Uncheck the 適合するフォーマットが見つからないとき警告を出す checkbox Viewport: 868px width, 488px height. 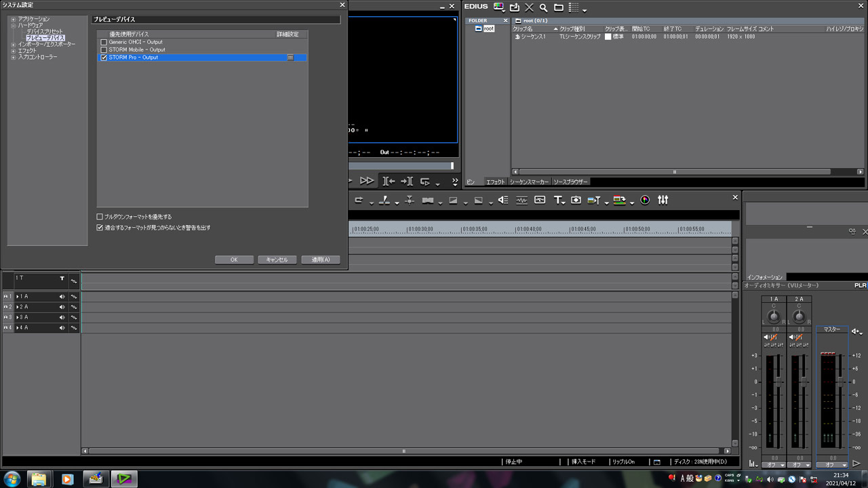pos(100,228)
